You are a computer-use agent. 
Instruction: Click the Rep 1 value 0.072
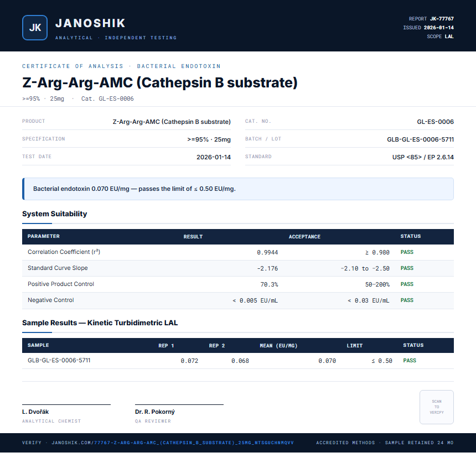(x=189, y=361)
